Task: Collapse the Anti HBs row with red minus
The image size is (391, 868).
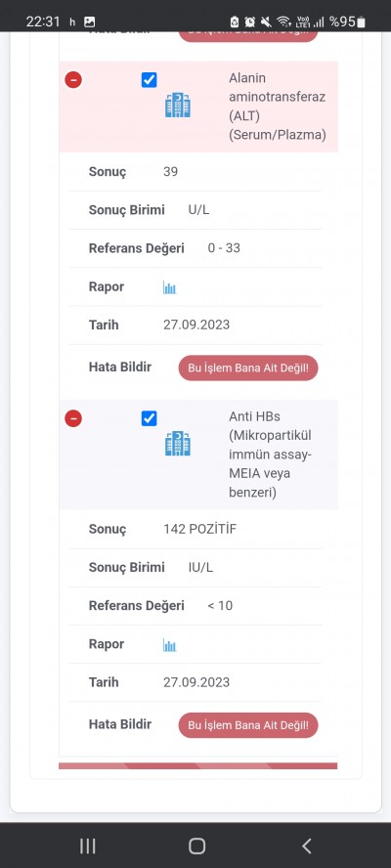Action: [73, 418]
